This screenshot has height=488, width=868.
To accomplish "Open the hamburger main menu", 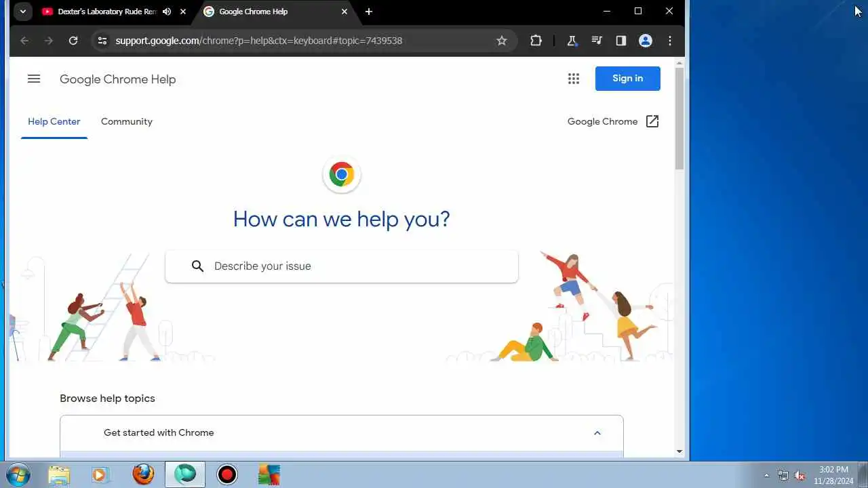I will [34, 79].
